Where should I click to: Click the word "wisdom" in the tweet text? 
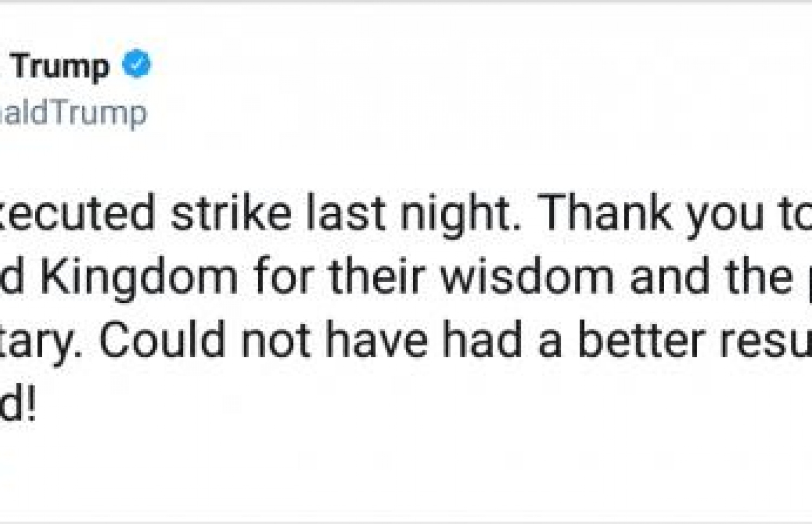[x=527, y=276]
